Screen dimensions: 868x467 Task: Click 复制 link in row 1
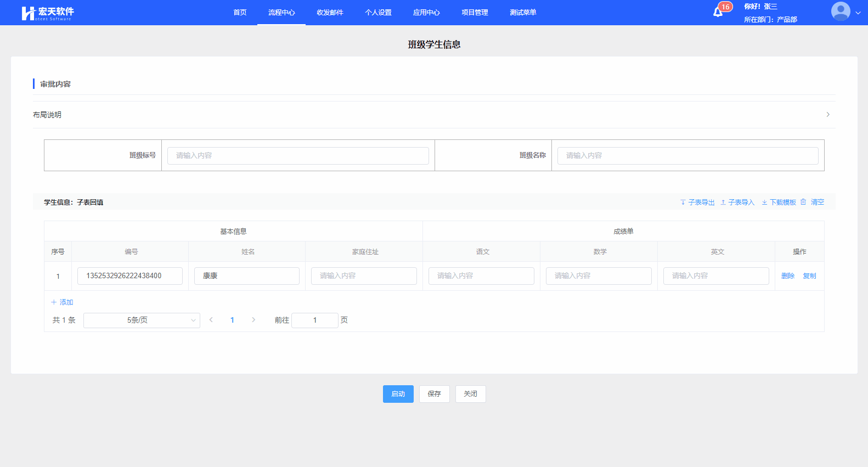point(809,276)
